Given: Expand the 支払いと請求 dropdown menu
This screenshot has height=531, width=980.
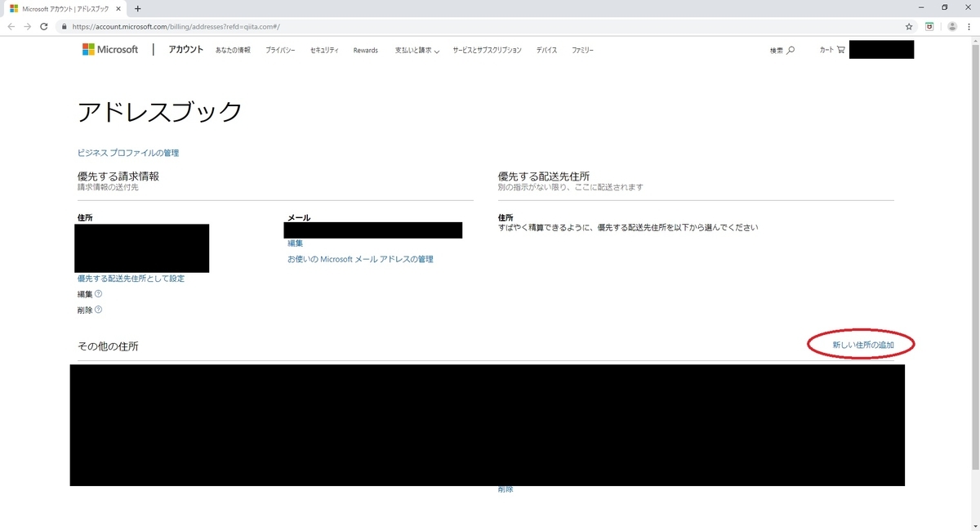Looking at the screenshot, I should (x=416, y=49).
